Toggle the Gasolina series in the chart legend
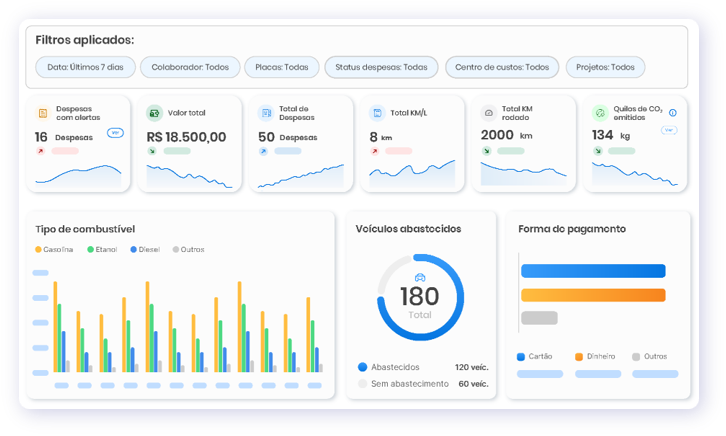Image resolution: width=726 pixels, height=436 pixels. pos(55,249)
